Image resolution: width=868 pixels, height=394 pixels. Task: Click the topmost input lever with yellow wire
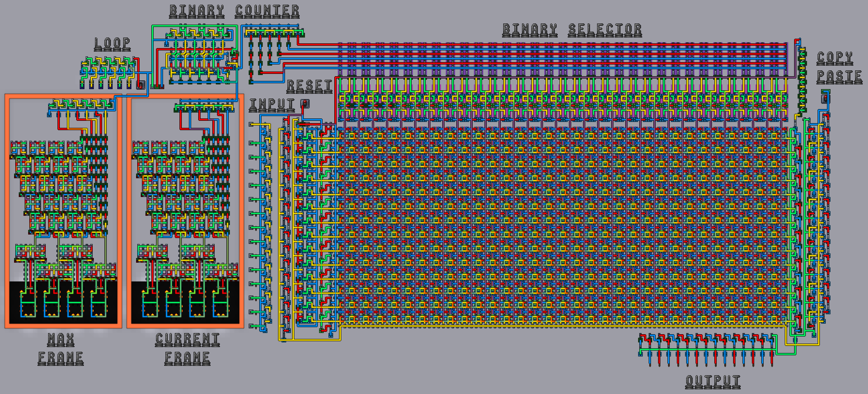(251, 124)
